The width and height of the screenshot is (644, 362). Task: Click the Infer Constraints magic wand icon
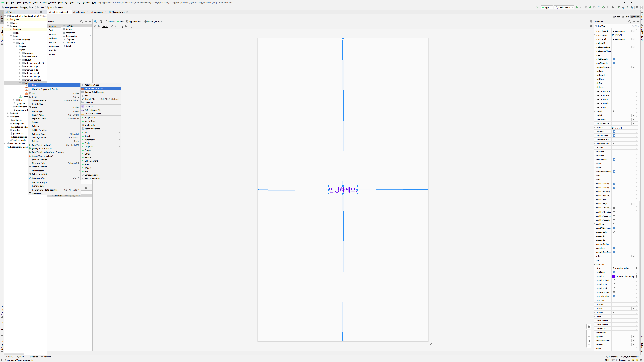point(116,26)
